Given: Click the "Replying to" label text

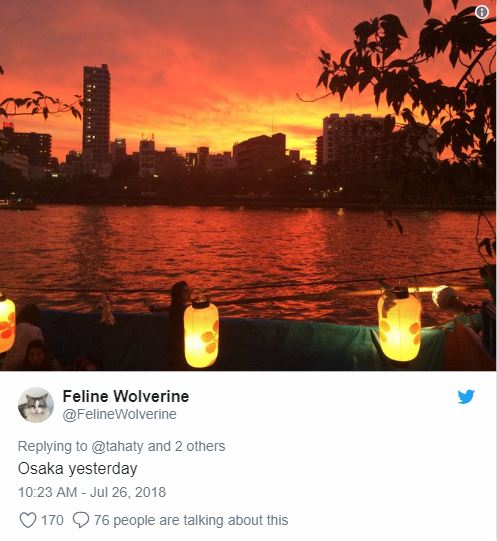Looking at the screenshot, I should tap(52, 446).
